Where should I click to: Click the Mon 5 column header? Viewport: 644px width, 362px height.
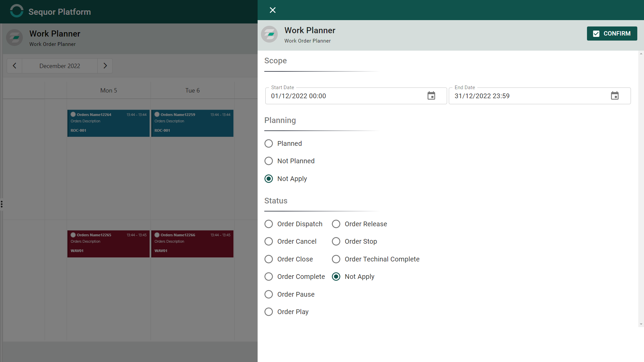[x=109, y=90]
